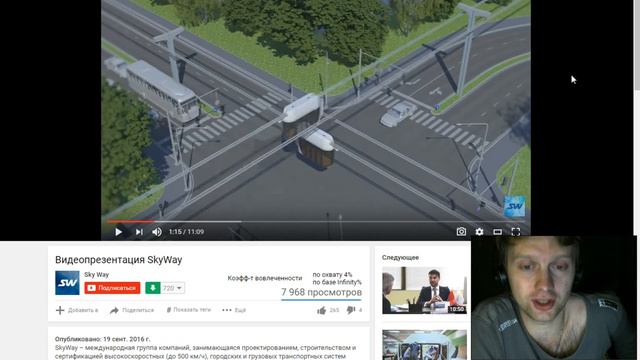Image resolution: width=640 pixels, height=360 pixels.
Task: Like the video with thumbs up
Action: (x=328, y=311)
